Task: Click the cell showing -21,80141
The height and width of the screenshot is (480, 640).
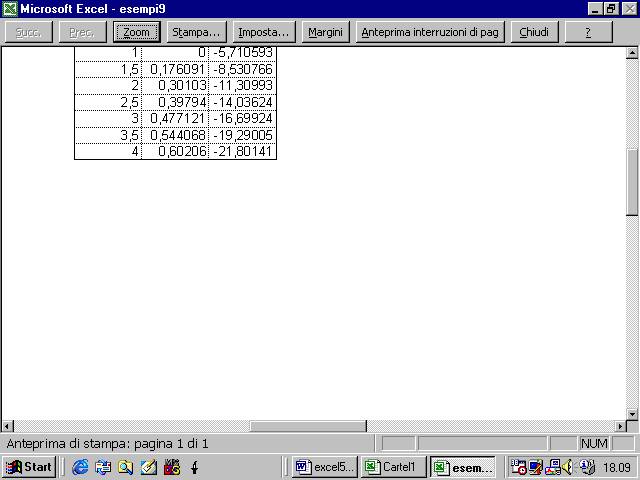Action: (x=242, y=151)
